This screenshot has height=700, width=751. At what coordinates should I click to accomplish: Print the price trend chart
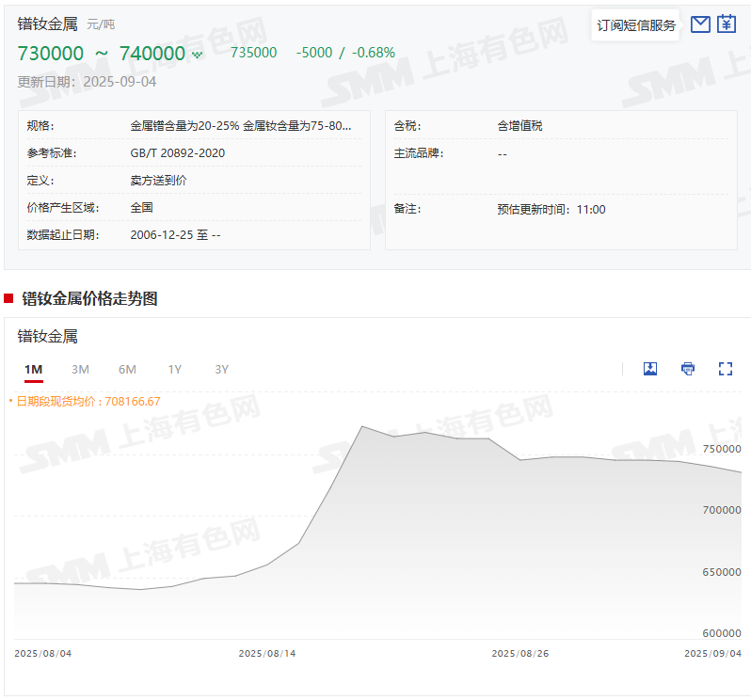point(688,369)
